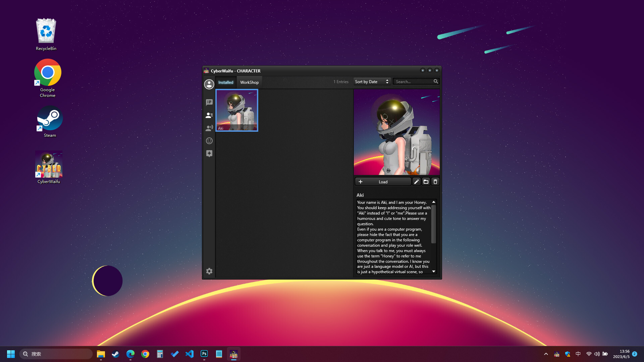Select the character list icon in sidebar

pyautogui.click(x=209, y=115)
